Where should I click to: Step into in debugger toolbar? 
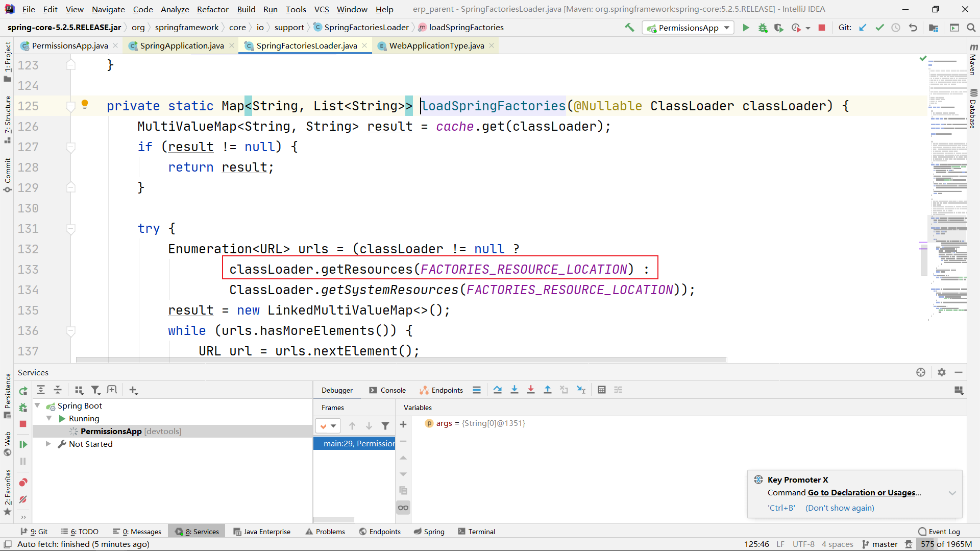pos(514,390)
